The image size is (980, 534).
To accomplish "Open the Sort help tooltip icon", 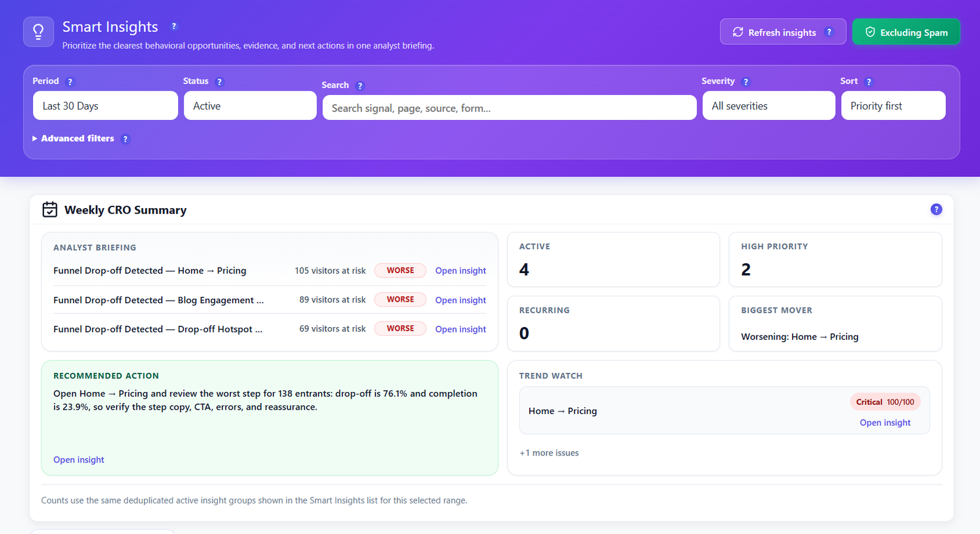I will point(869,81).
